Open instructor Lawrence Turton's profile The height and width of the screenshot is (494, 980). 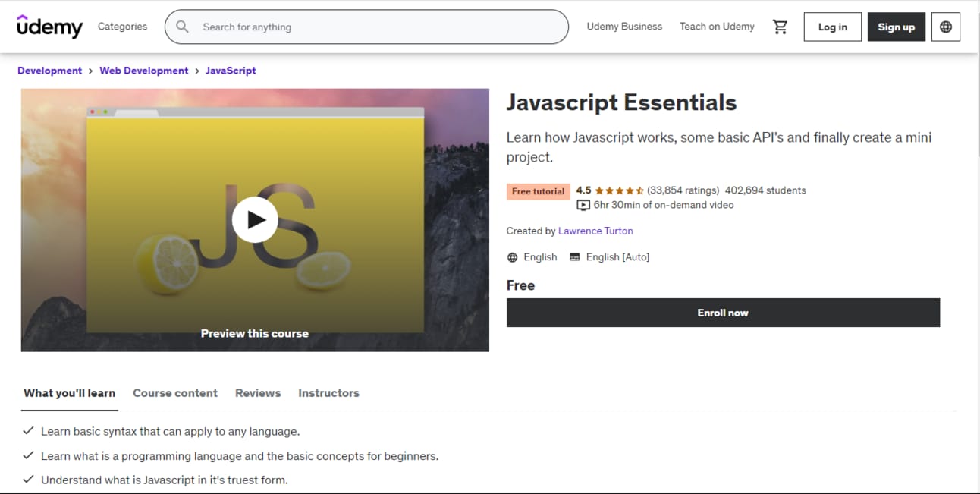[595, 231]
